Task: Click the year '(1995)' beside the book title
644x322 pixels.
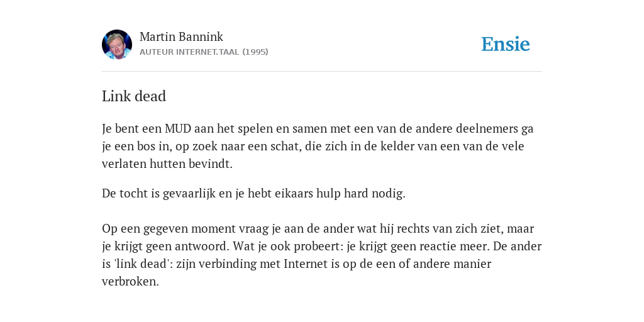Action: point(255,52)
